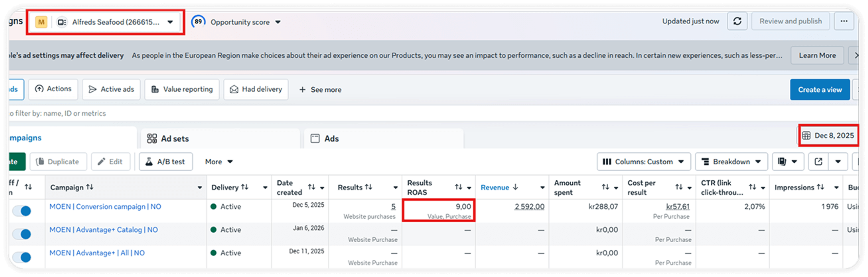Expand the Opportunity score dropdown
868x277 pixels.
(x=278, y=22)
